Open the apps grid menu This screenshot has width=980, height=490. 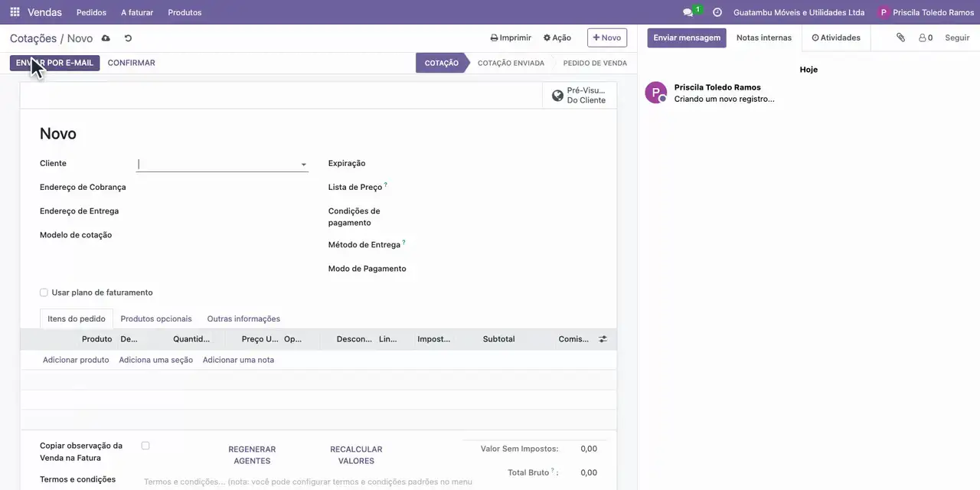15,12
